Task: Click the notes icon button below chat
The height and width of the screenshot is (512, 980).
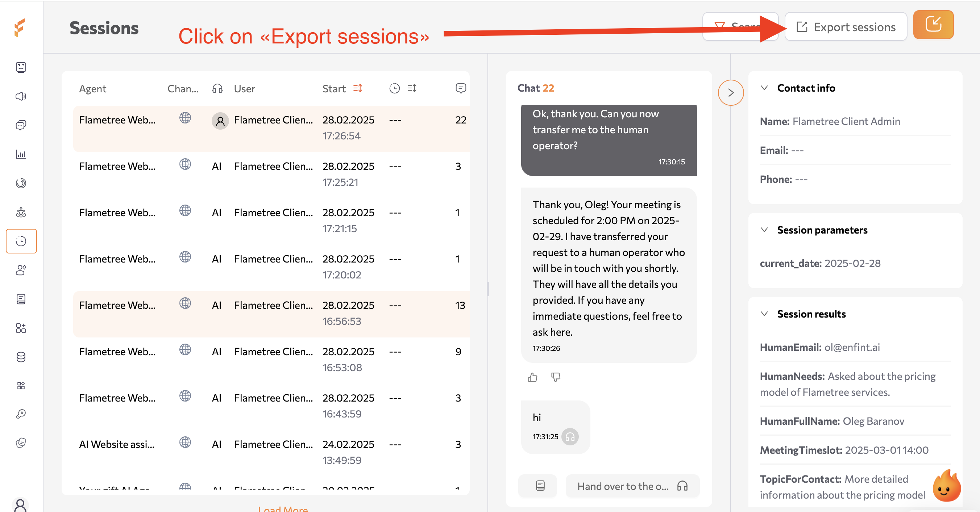Action: [x=540, y=486]
